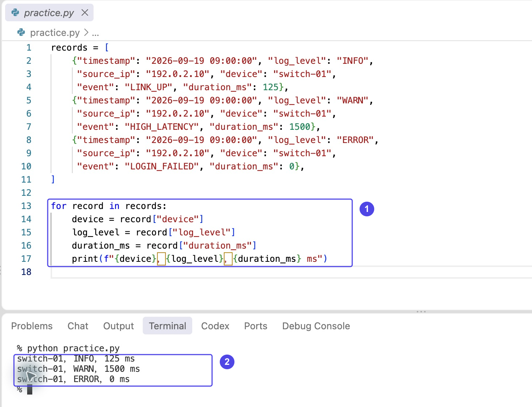Viewport: 532px width, 407px height.
Task: Click the terminal prompt cursor block
Action: [x=30, y=389]
